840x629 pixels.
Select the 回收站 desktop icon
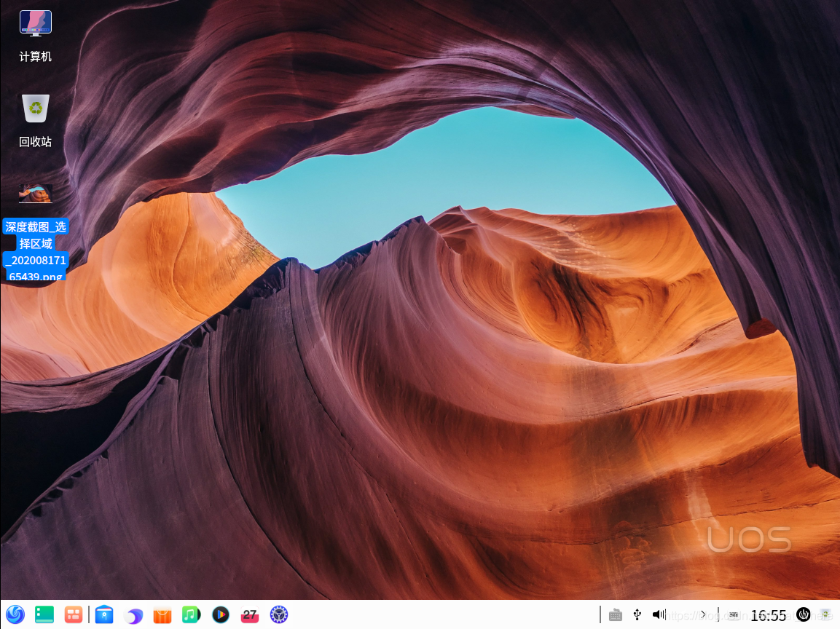click(36, 108)
